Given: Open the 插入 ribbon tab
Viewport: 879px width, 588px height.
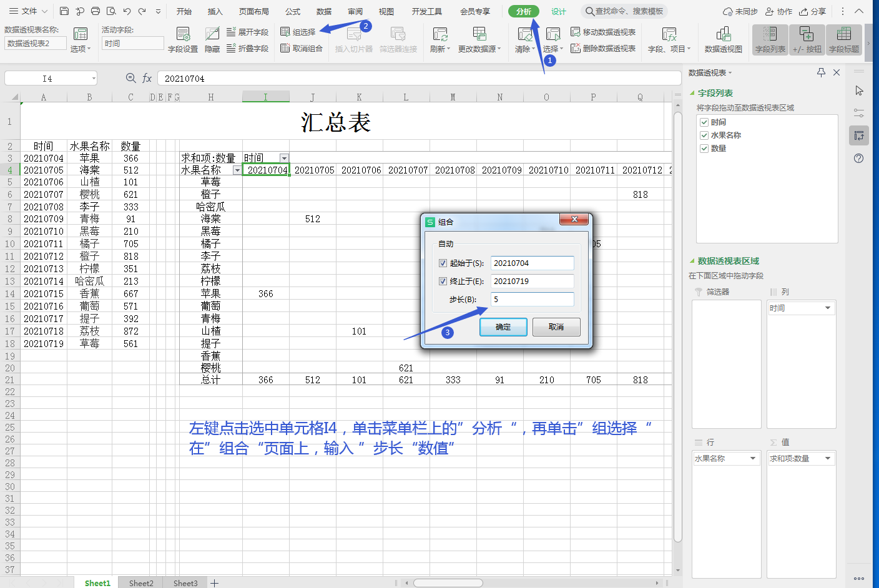Looking at the screenshot, I should 215,11.
